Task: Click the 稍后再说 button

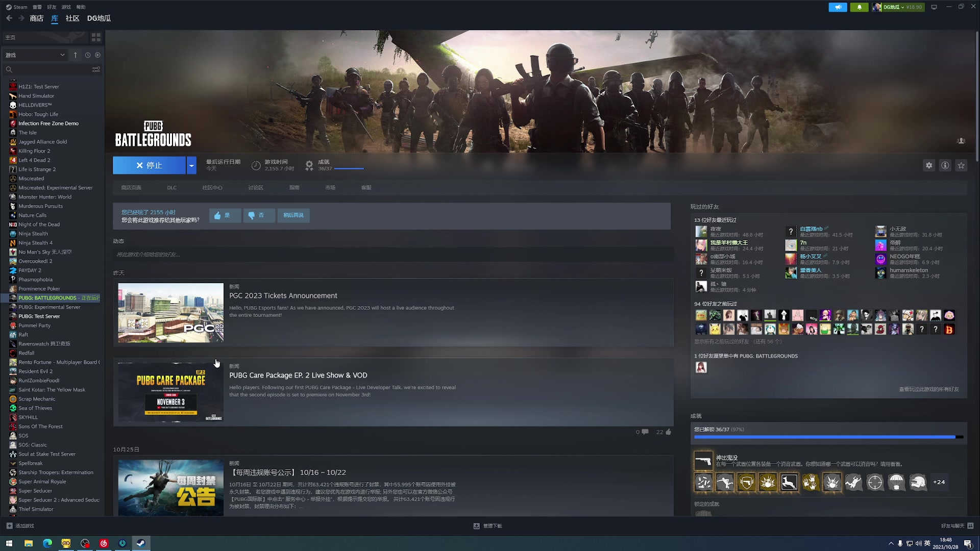Action: coord(293,215)
